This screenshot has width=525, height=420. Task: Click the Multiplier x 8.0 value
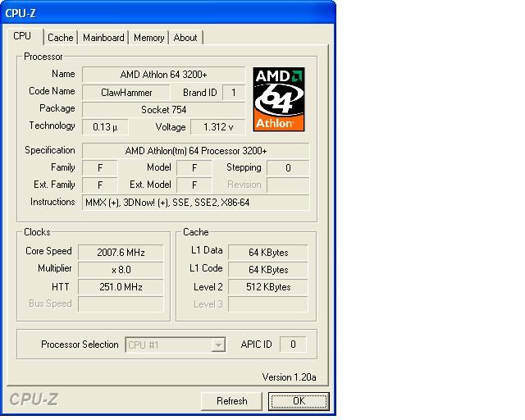click(x=121, y=270)
